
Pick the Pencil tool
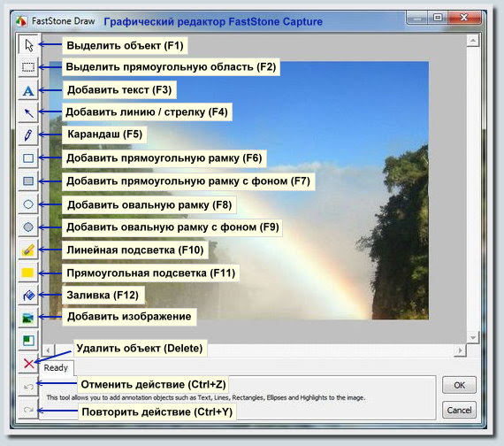tap(28, 135)
